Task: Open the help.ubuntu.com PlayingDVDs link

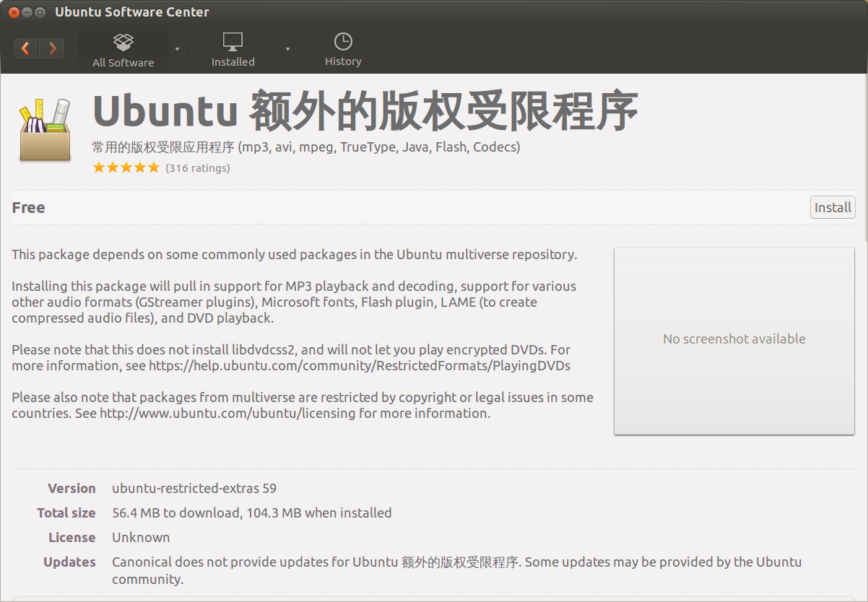Action: (x=360, y=365)
